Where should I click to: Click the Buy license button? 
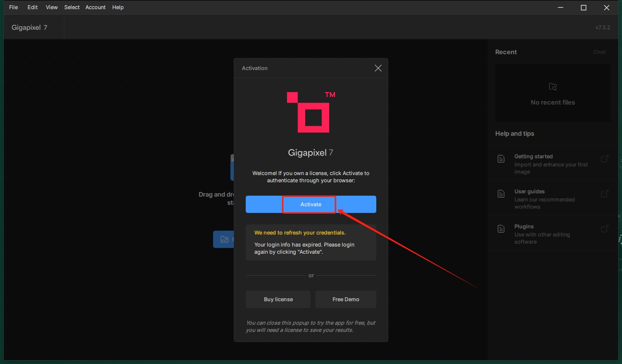click(278, 299)
